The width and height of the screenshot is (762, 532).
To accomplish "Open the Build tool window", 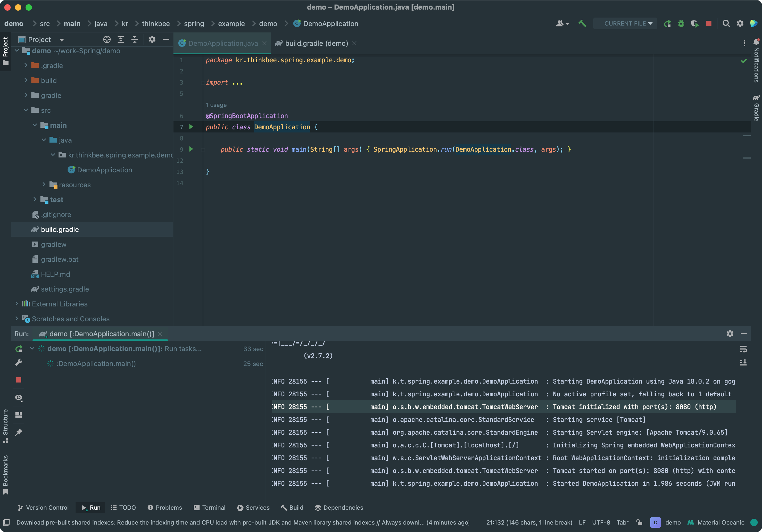I will (292, 508).
